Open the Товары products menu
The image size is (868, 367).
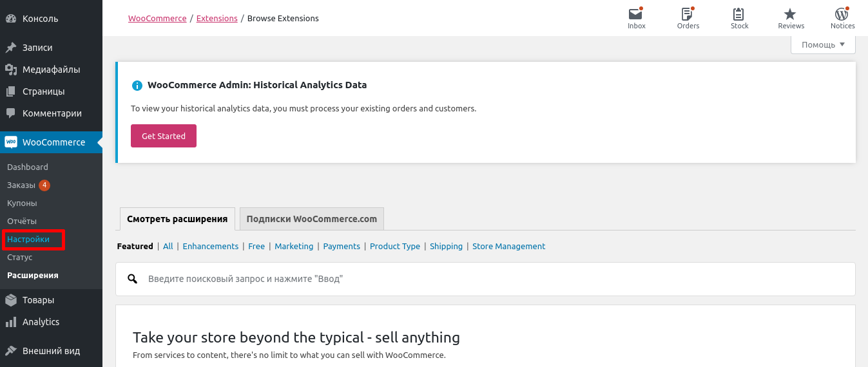click(x=38, y=300)
